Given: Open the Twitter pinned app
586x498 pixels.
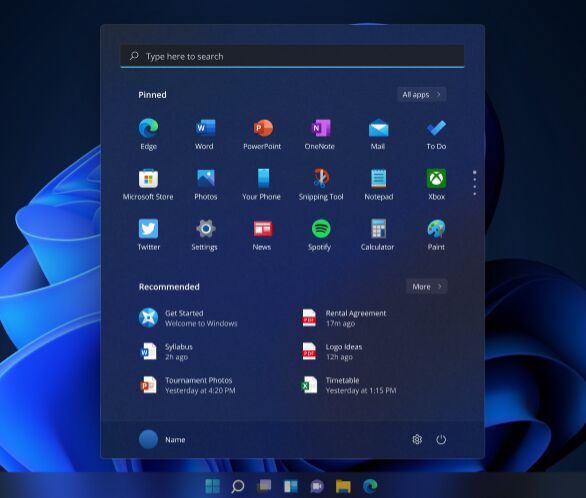Looking at the screenshot, I should pyautogui.click(x=148, y=235).
